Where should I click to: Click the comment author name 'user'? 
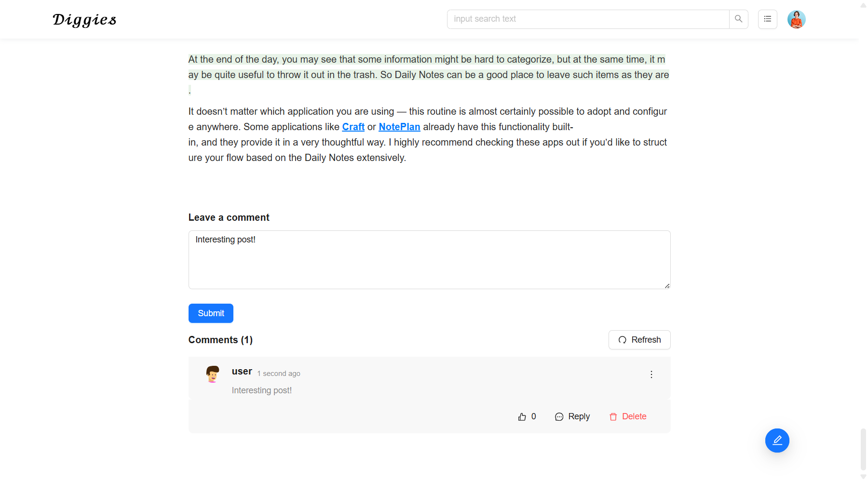click(x=242, y=372)
